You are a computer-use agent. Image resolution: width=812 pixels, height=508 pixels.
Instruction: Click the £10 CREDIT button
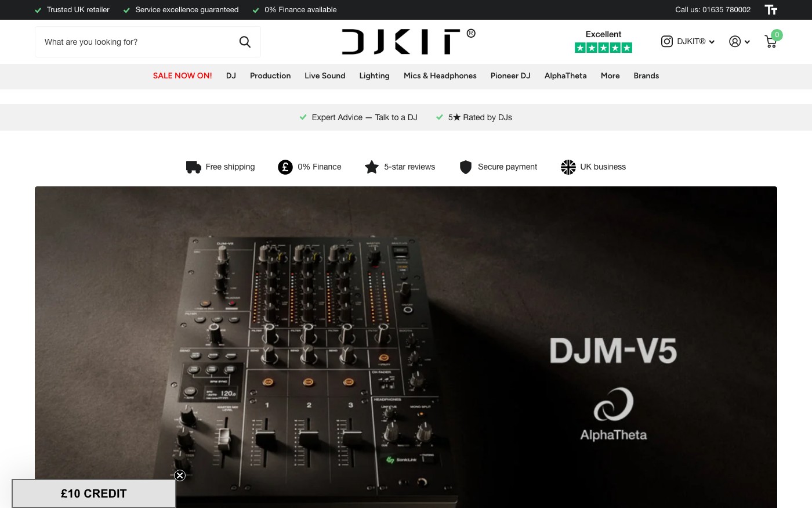(94, 493)
